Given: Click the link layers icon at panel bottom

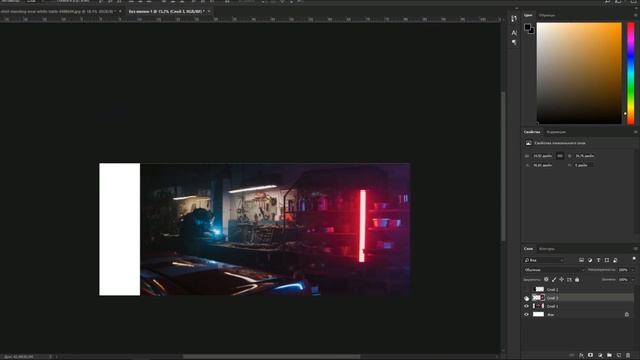Looking at the screenshot, I should coord(572,355).
